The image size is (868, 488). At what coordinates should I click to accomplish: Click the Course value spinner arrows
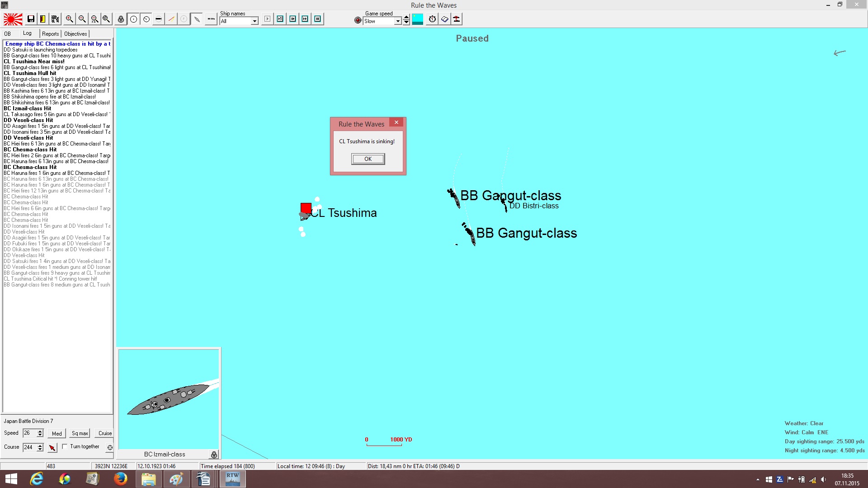tap(40, 447)
